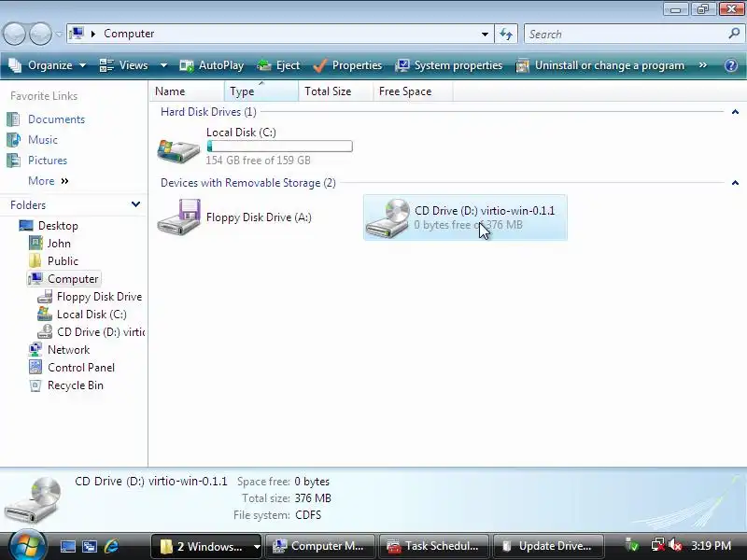Open the address bar history dropdown

pyautogui.click(x=485, y=35)
